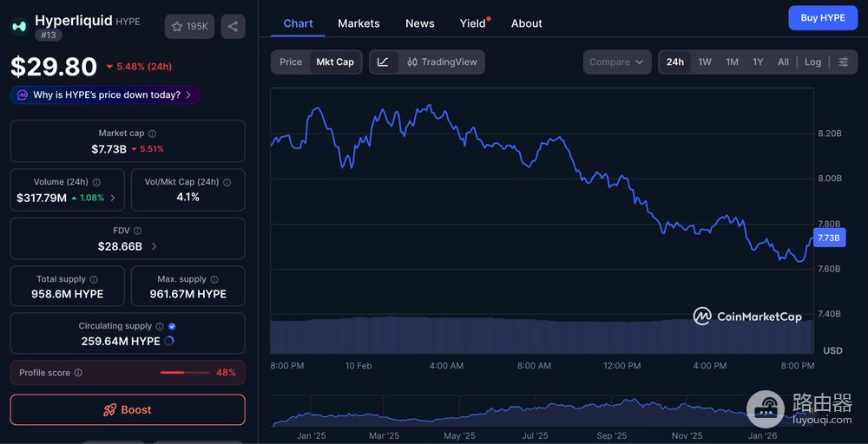Open FDV info icon

pos(137,231)
